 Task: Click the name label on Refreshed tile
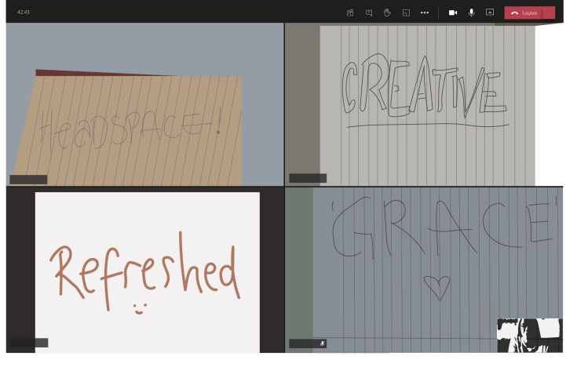pos(29,343)
